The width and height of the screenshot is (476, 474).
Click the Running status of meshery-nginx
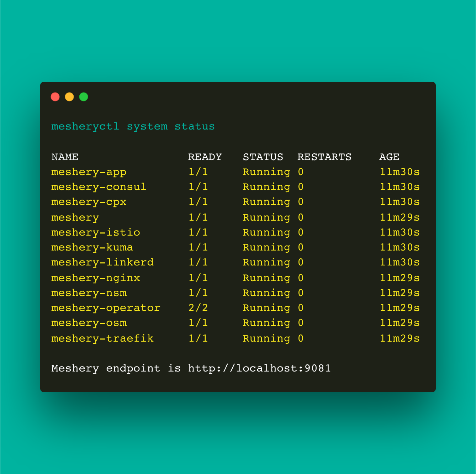tap(266, 278)
